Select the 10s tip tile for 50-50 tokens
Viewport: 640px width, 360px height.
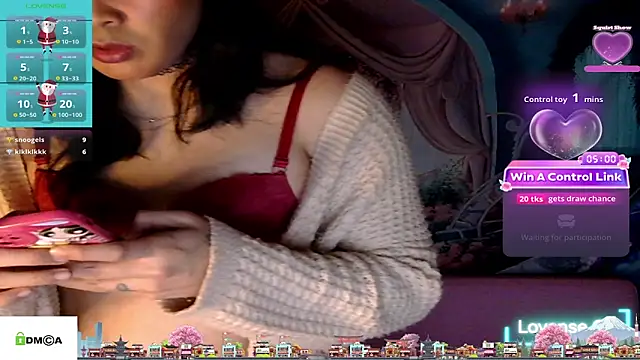click(24, 105)
